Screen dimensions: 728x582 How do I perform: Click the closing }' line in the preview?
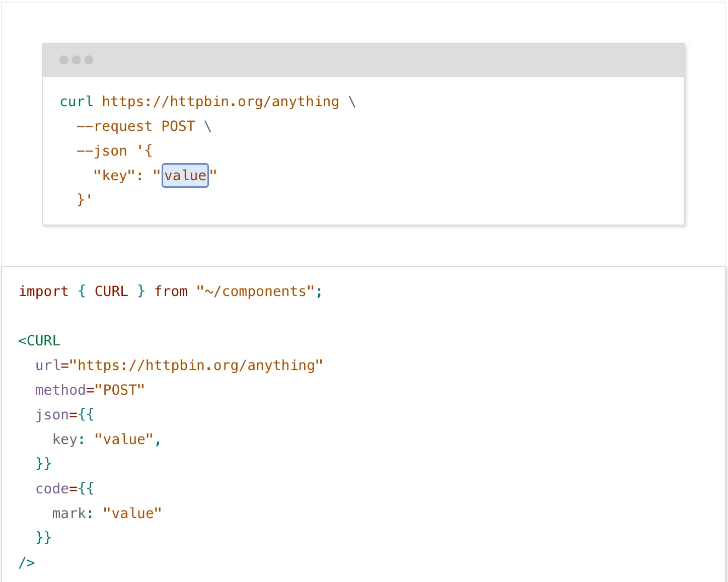click(x=85, y=200)
